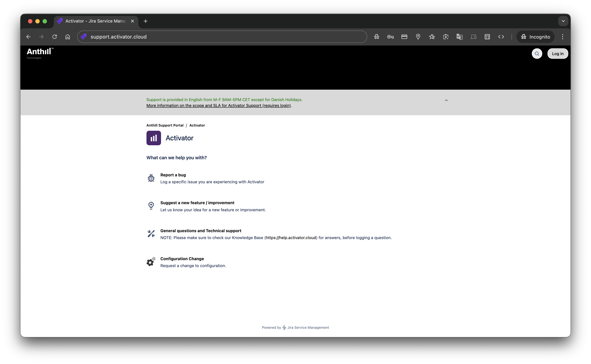The image size is (591, 364).
Task: Select the Activator Jira Service Management tab
Action: (x=95, y=21)
